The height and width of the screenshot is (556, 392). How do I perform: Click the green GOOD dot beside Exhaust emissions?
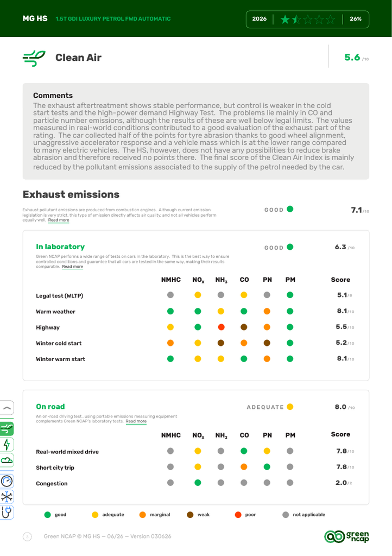click(290, 209)
